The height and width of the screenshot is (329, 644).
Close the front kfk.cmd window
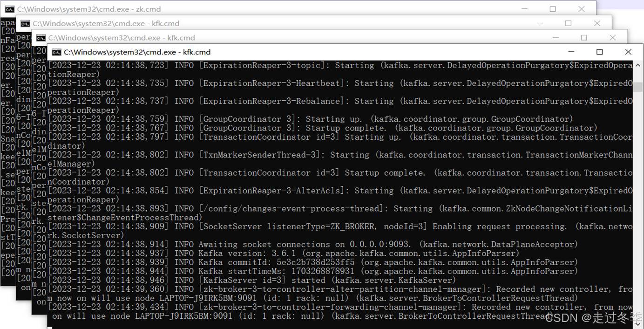pos(628,52)
